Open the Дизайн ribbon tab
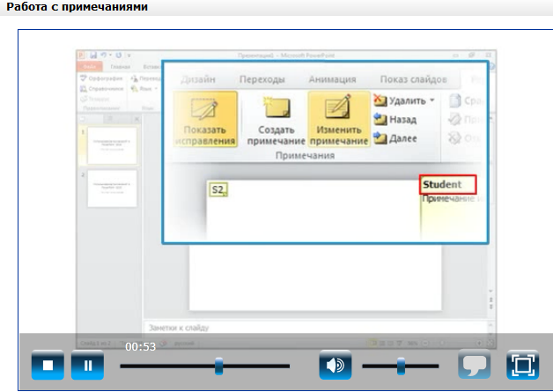The width and height of the screenshot is (553, 392). 198,79
